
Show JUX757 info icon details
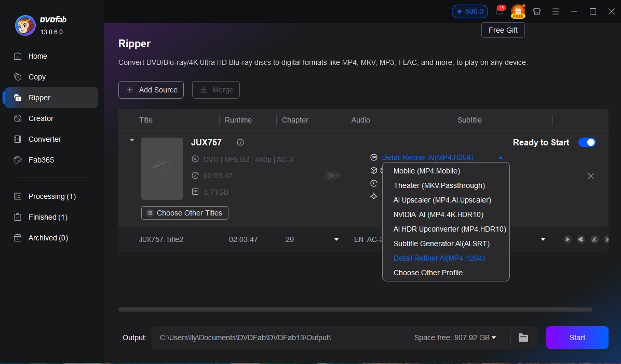coord(240,142)
